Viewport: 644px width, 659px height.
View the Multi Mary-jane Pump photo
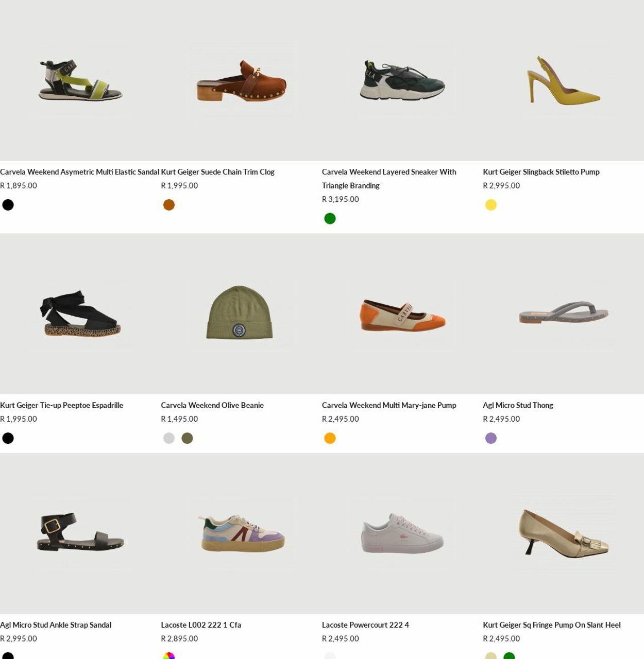point(402,314)
